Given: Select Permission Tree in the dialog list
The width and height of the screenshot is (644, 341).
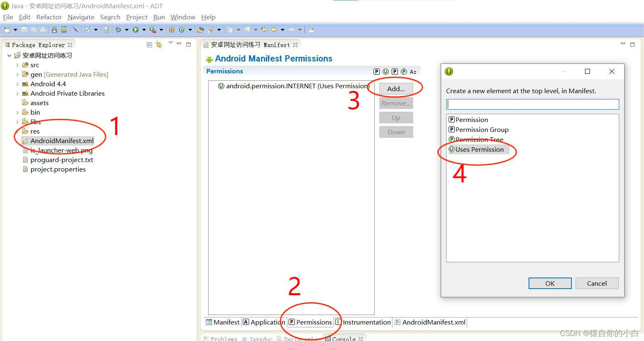Looking at the screenshot, I should pos(476,139).
